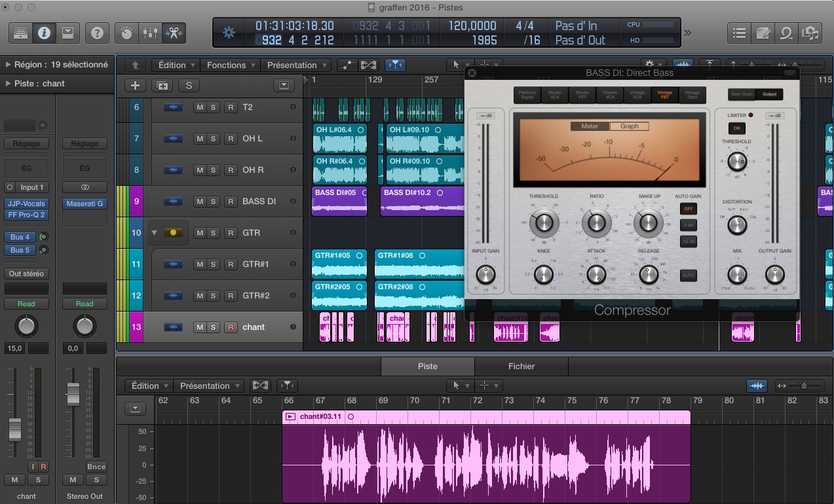Click the Bnce bounce button
Viewport: 834px width, 504px height.
click(96, 467)
